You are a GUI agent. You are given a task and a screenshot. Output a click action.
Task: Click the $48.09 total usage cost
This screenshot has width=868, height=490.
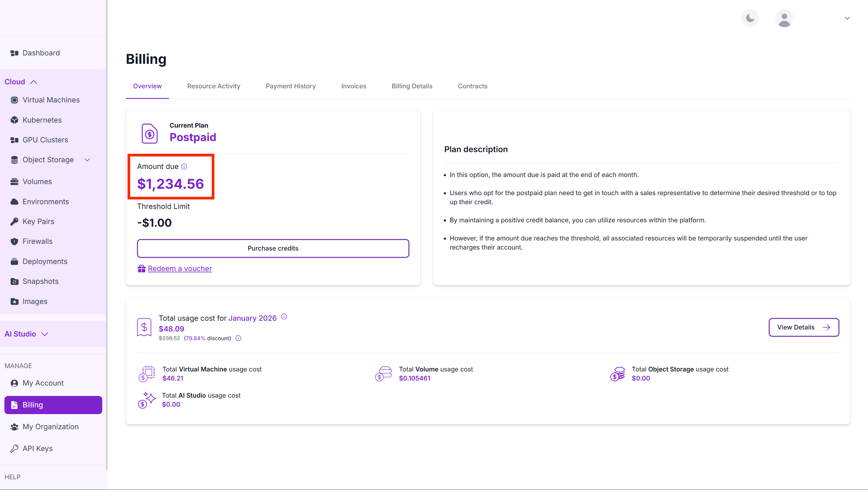[x=171, y=329]
